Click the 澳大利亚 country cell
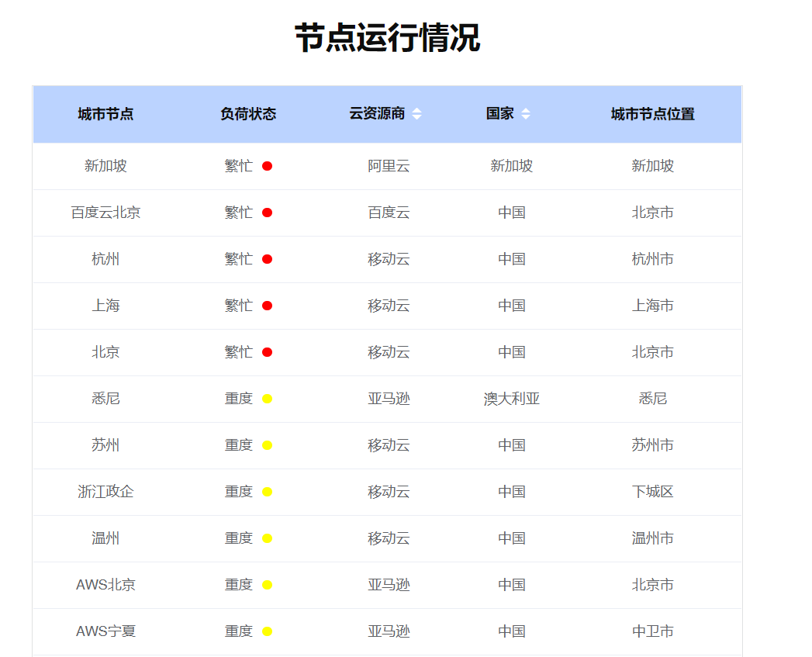This screenshot has width=812, height=657. point(511,399)
